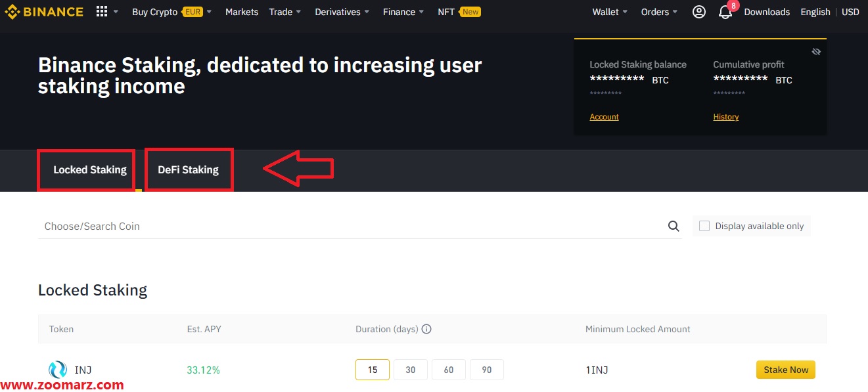
Task: Select 30 days duration for INJ
Action: coord(411,370)
